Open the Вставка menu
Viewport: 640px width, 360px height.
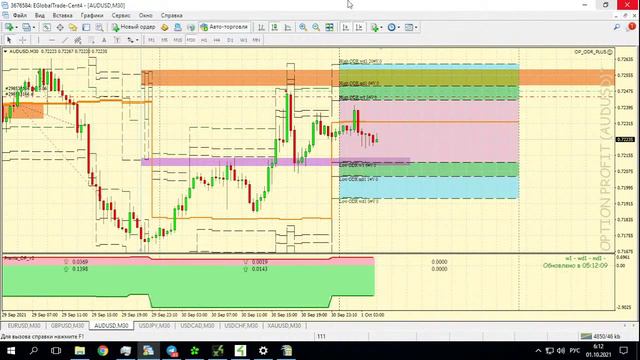(x=62, y=16)
